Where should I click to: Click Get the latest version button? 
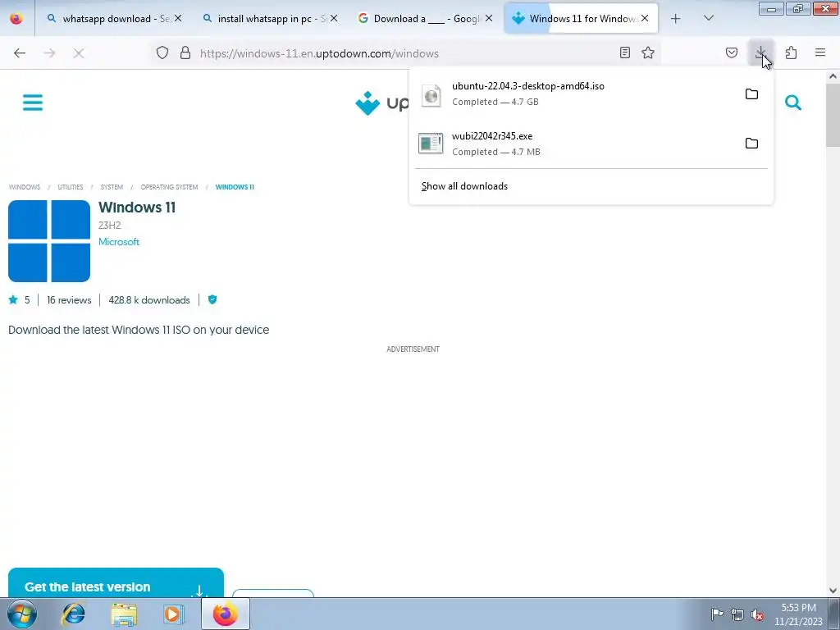(116, 583)
